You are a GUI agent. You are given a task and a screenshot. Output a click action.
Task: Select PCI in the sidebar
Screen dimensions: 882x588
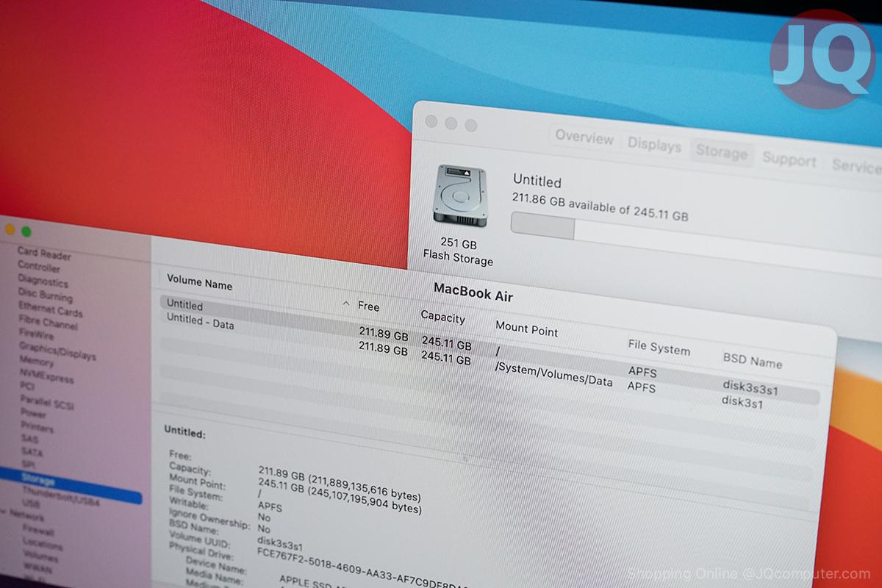click(27, 387)
